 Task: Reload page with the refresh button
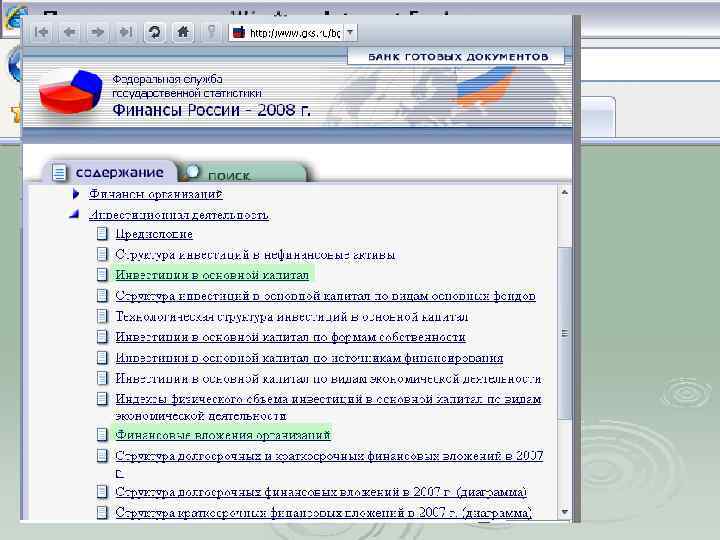click(154, 32)
